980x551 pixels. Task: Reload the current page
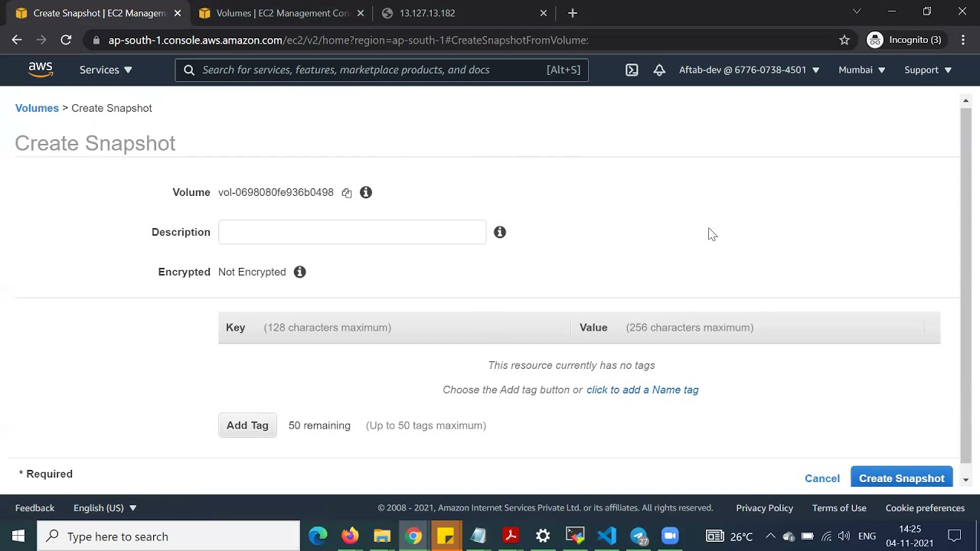pos(66,40)
